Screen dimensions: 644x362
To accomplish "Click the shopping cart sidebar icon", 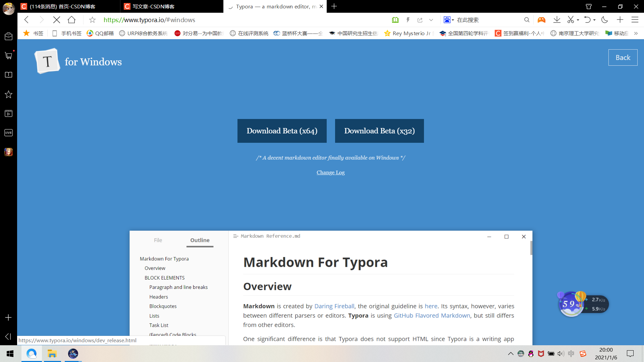I will pyautogui.click(x=8, y=56).
